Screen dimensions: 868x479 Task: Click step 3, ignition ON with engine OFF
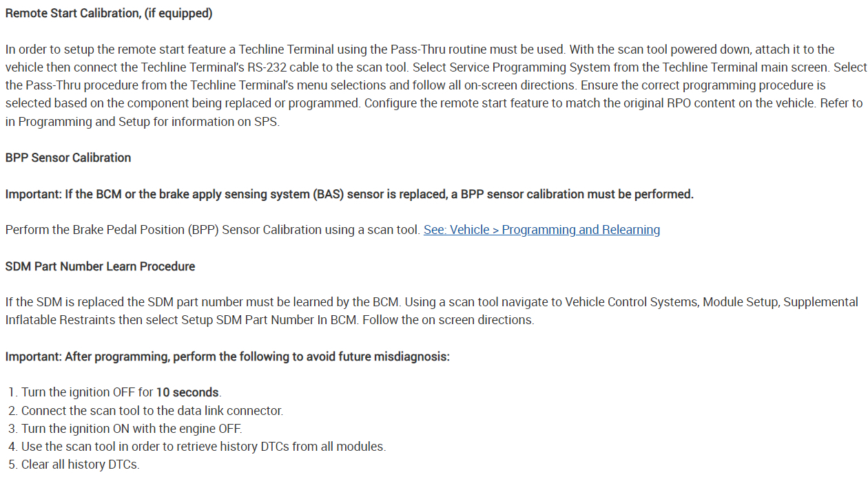click(131, 429)
